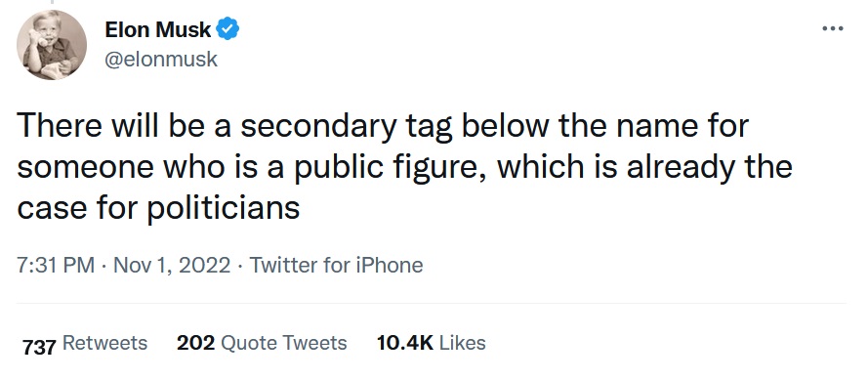This screenshot has height=380, width=868.
Task: Open the Elon Musk display name link
Action: pos(158,29)
